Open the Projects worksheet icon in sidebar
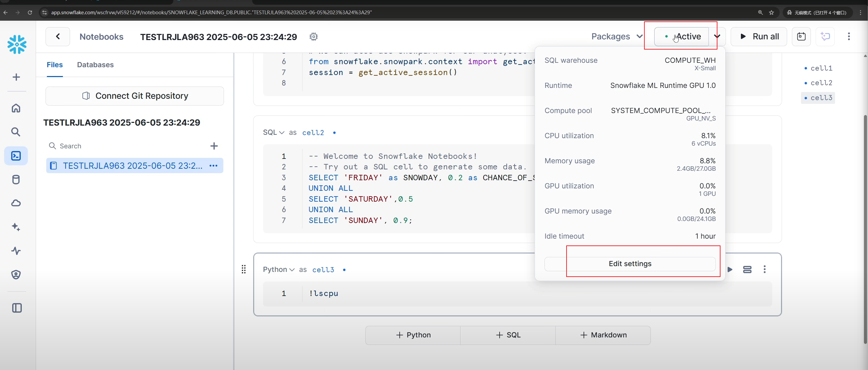The width and height of the screenshot is (868, 370). coord(16,156)
